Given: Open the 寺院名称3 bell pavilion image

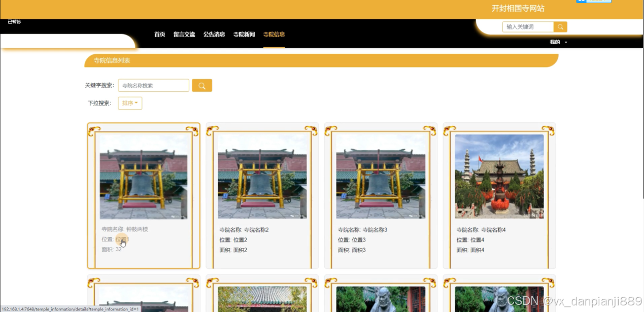Looking at the screenshot, I should click(x=381, y=177).
